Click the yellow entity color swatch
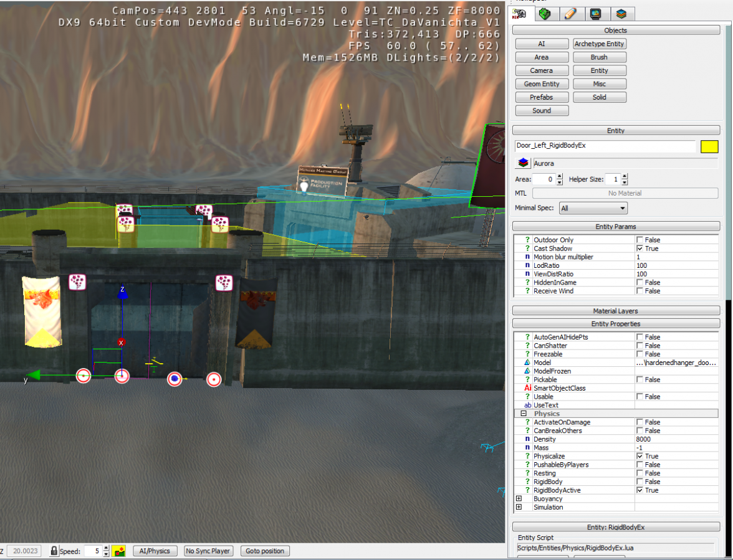Viewport: 733px width, 560px height. pyautogui.click(x=709, y=146)
